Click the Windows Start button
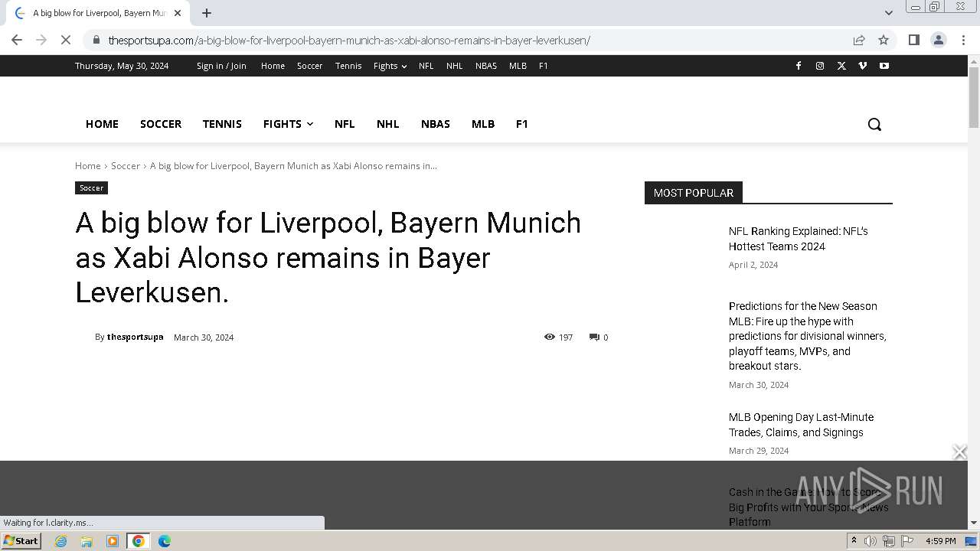Image resolution: width=980 pixels, height=551 pixels. click(21, 541)
